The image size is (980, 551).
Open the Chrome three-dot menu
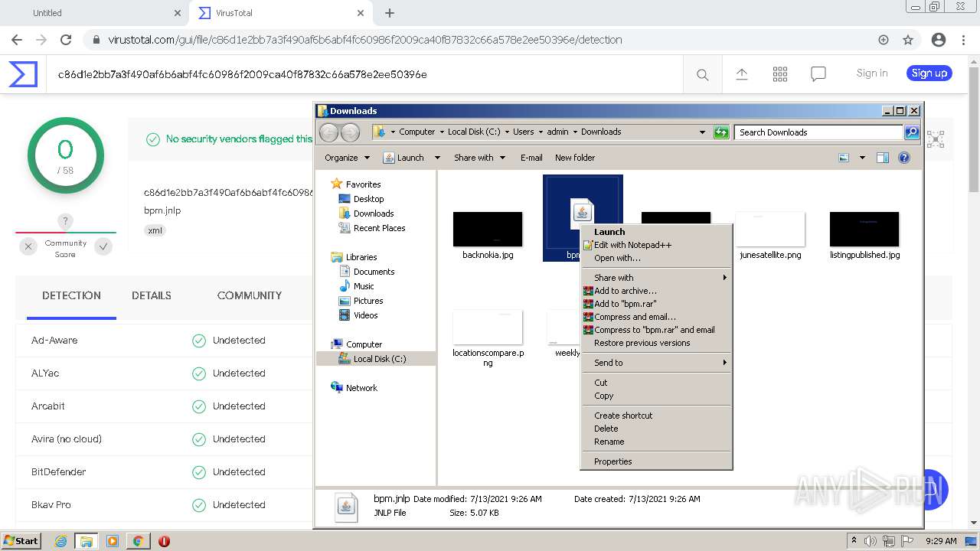[x=963, y=40]
